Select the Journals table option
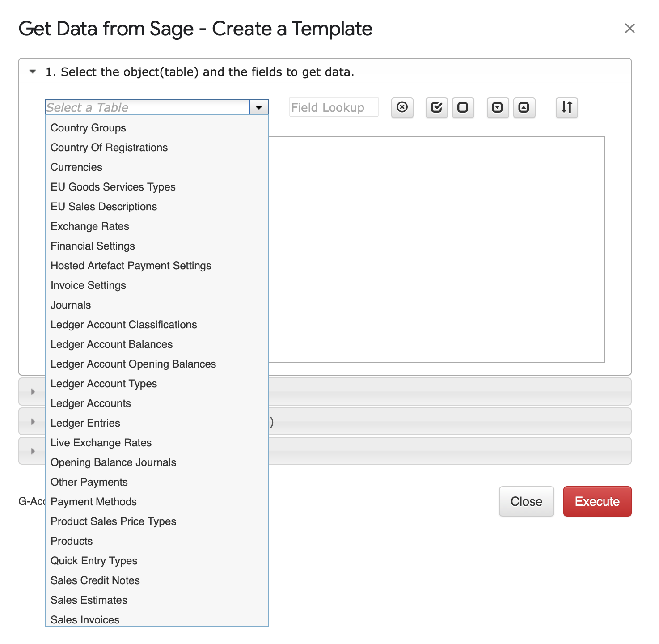659x644 pixels. click(x=156, y=305)
